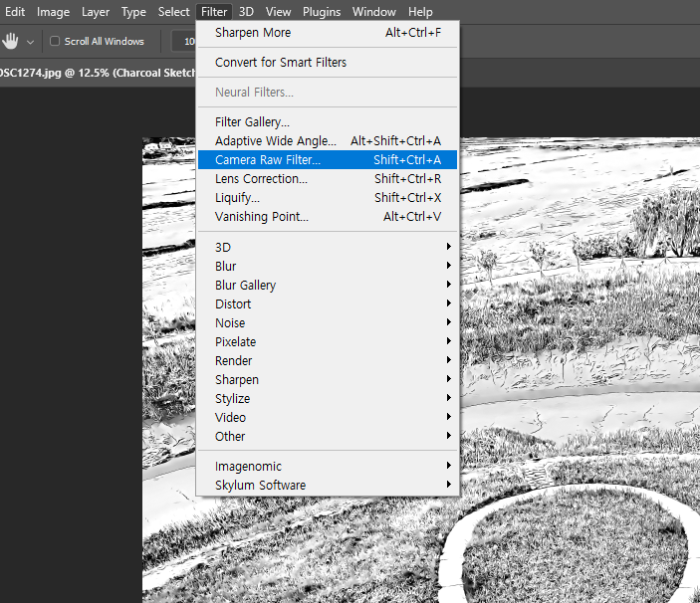Image resolution: width=700 pixels, height=603 pixels.
Task: Choose Adaptive Wide Angle filter
Action: [x=328, y=141]
